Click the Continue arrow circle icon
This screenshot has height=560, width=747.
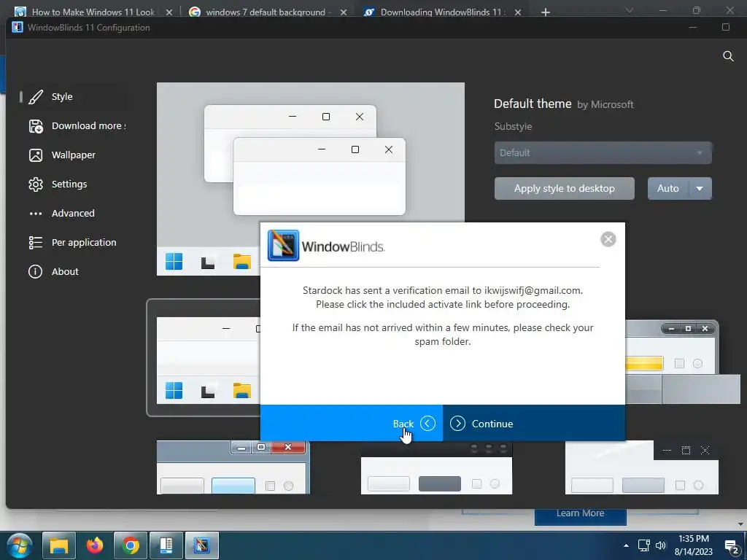coord(457,424)
